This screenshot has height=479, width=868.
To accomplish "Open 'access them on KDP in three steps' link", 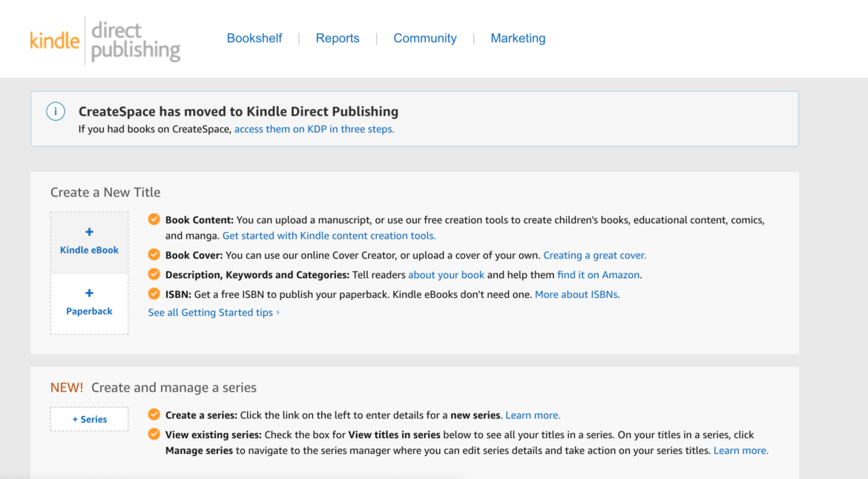I will pyautogui.click(x=314, y=129).
